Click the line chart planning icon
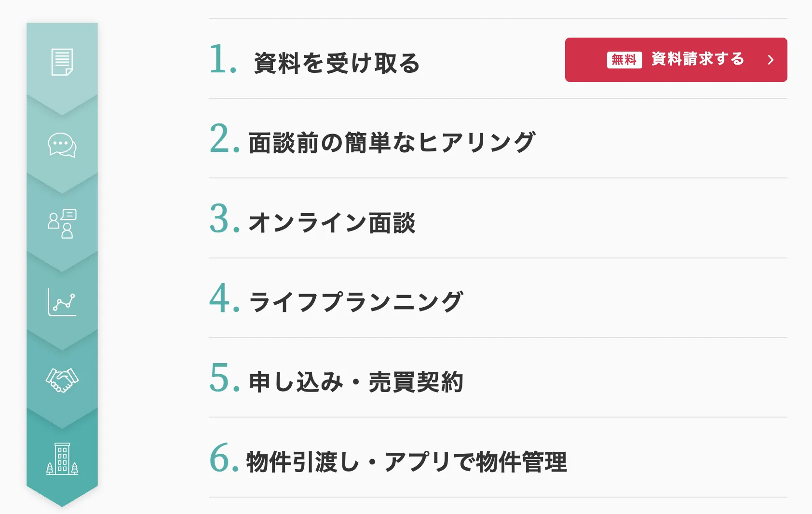Screen dimensions: 812x514 (62, 302)
